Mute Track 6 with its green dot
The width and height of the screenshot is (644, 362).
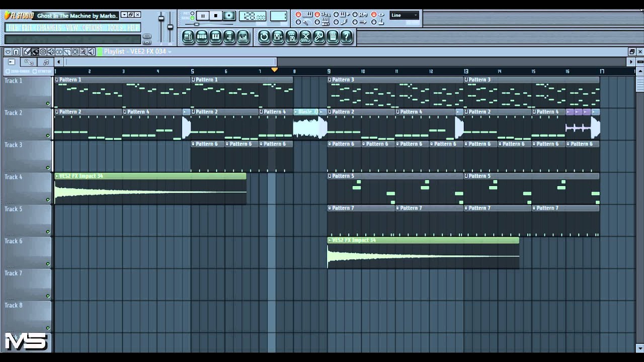[48, 264]
